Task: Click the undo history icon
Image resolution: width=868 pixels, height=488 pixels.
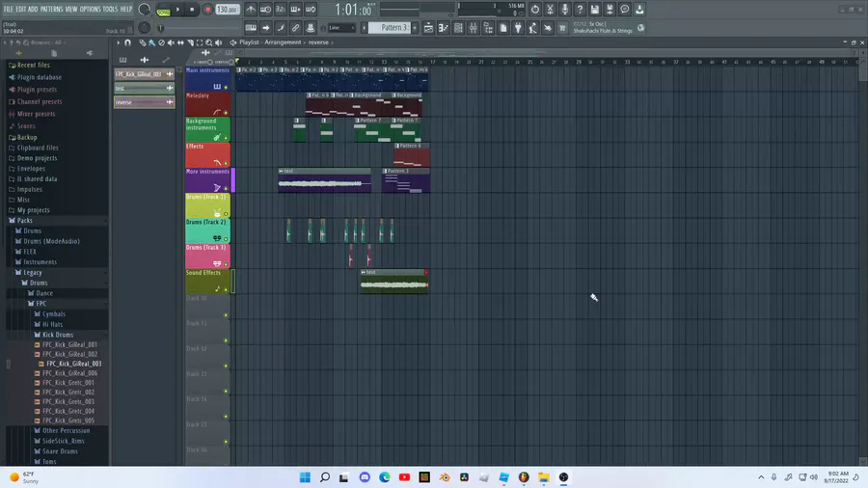Action: (x=534, y=10)
